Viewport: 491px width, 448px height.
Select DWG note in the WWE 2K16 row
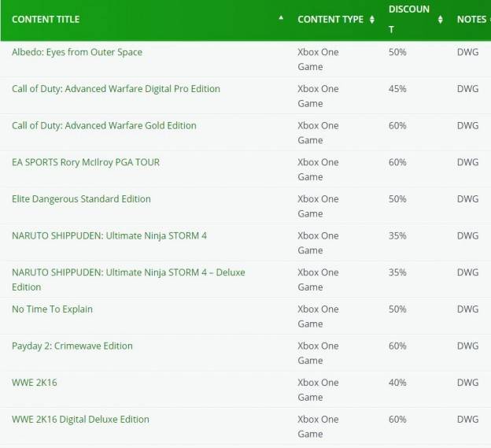click(468, 383)
